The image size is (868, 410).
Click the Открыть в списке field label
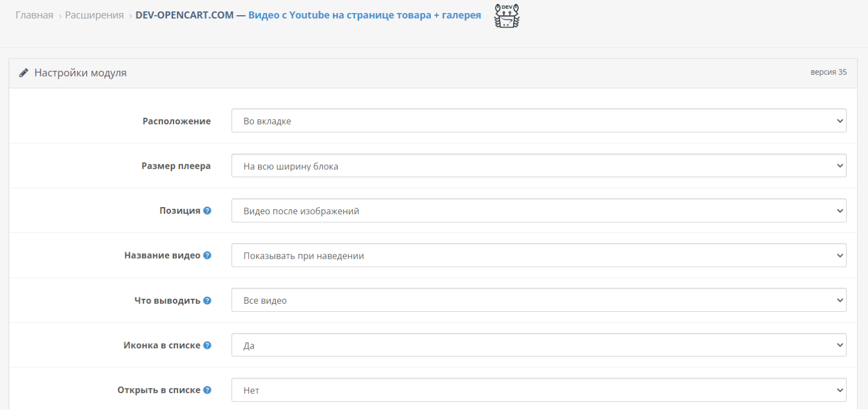pos(159,390)
